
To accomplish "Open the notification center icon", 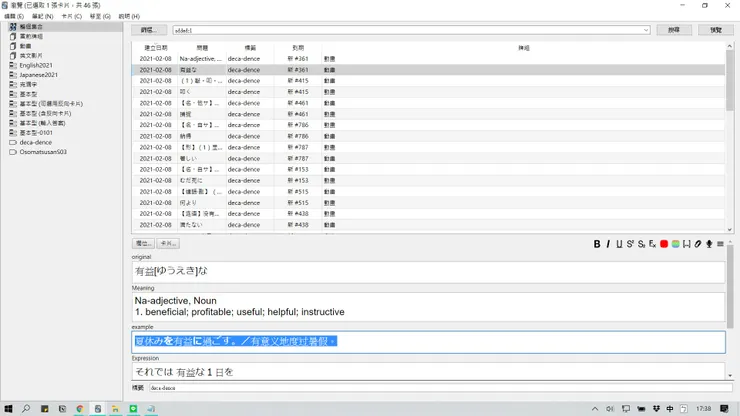I will [x=724, y=408].
